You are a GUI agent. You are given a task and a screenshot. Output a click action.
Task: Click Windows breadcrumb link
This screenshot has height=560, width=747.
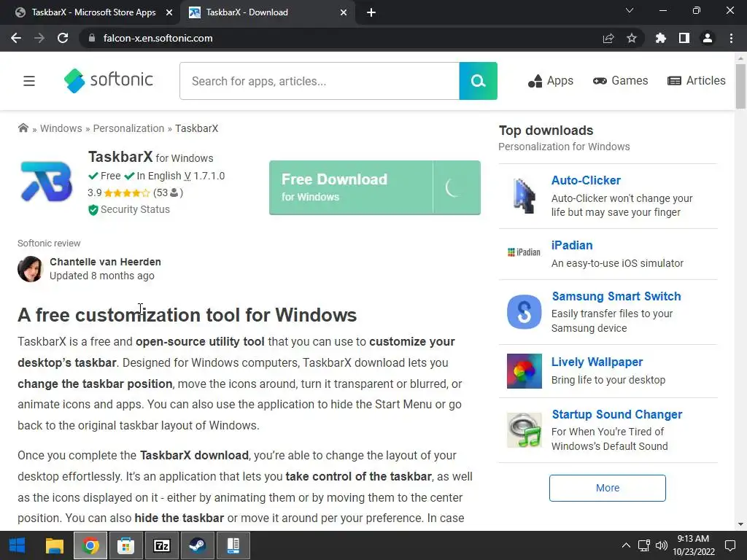61,128
